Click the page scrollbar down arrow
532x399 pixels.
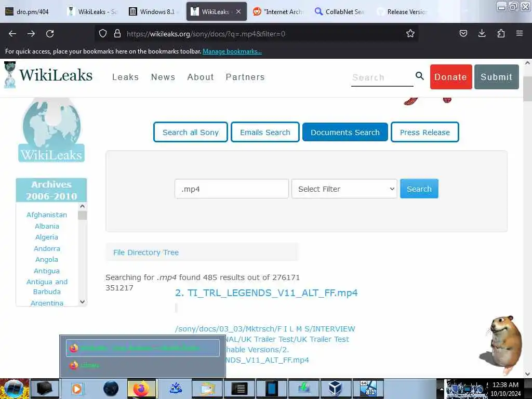(x=527, y=374)
